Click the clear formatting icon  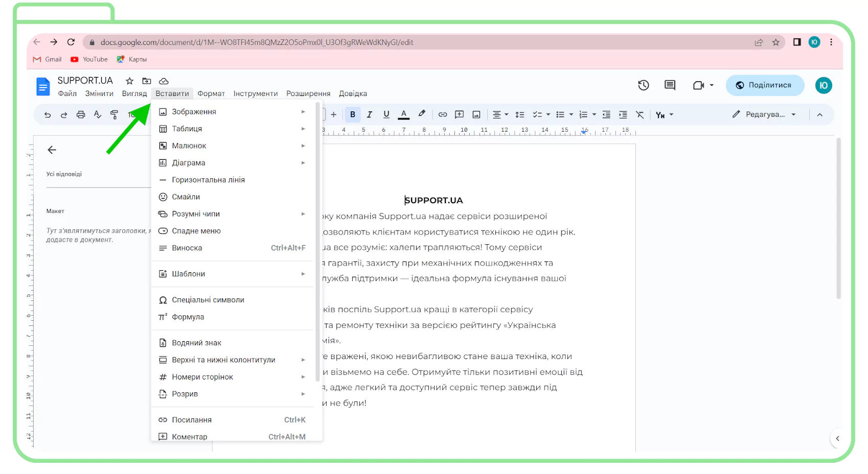click(x=640, y=114)
